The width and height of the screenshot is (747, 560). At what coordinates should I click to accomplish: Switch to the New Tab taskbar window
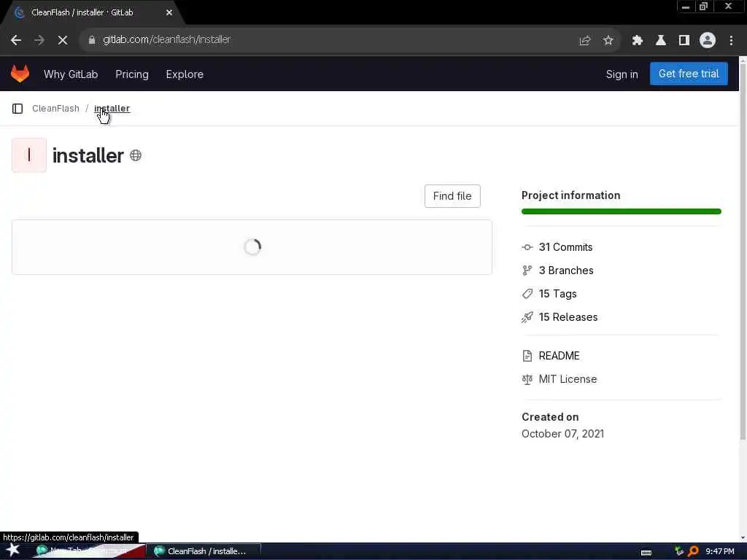[x=88, y=551]
